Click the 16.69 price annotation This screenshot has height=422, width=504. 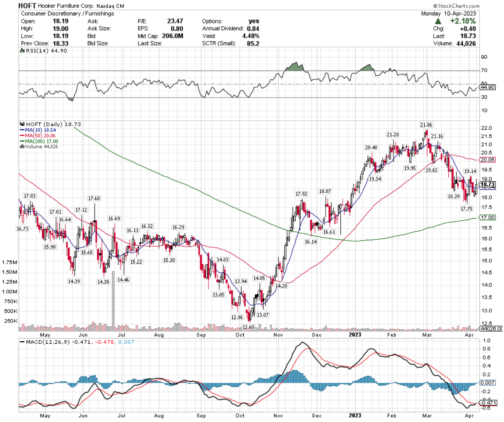(x=114, y=219)
